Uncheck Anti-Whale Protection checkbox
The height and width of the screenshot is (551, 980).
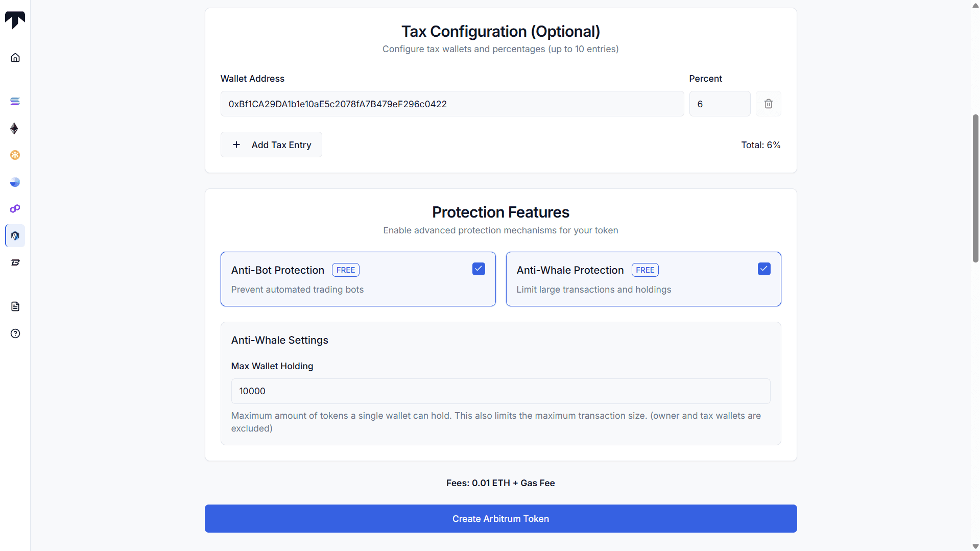(x=764, y=269)
